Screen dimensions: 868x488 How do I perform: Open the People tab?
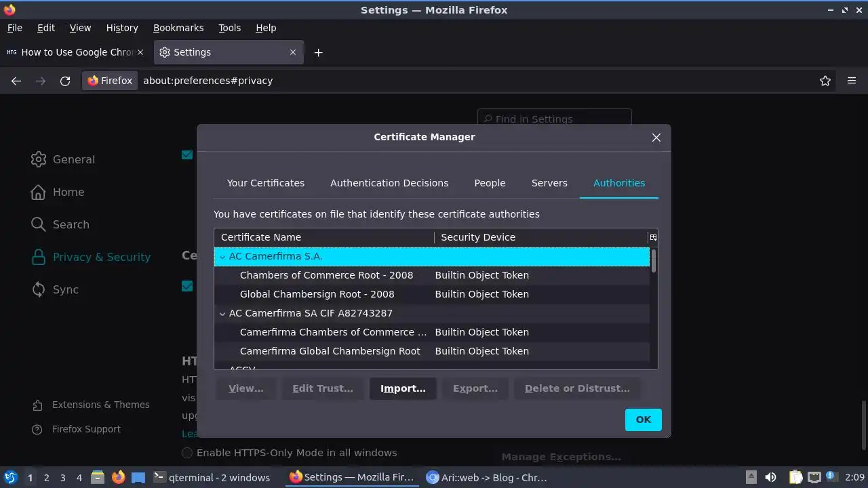490,183
